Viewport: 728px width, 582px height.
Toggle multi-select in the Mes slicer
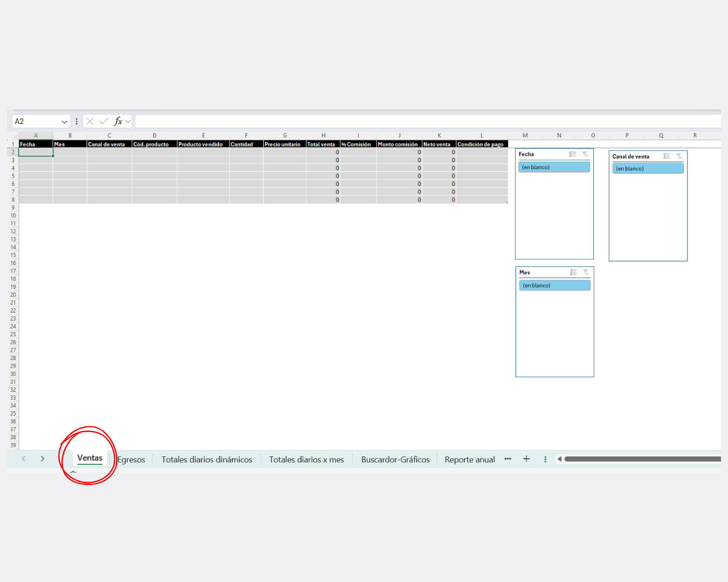[x=573, y=273]
